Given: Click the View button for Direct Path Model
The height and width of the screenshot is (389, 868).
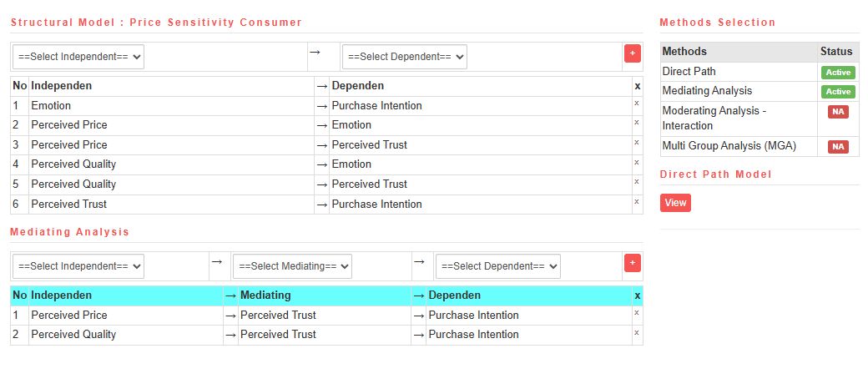Looking at the screenshot, I should [x=675, y=203].
